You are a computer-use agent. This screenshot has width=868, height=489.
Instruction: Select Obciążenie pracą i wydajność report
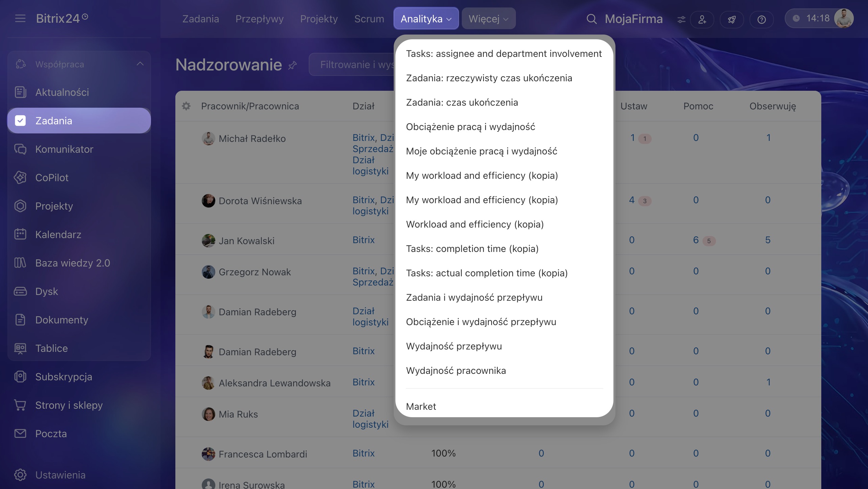pos(471,127)
